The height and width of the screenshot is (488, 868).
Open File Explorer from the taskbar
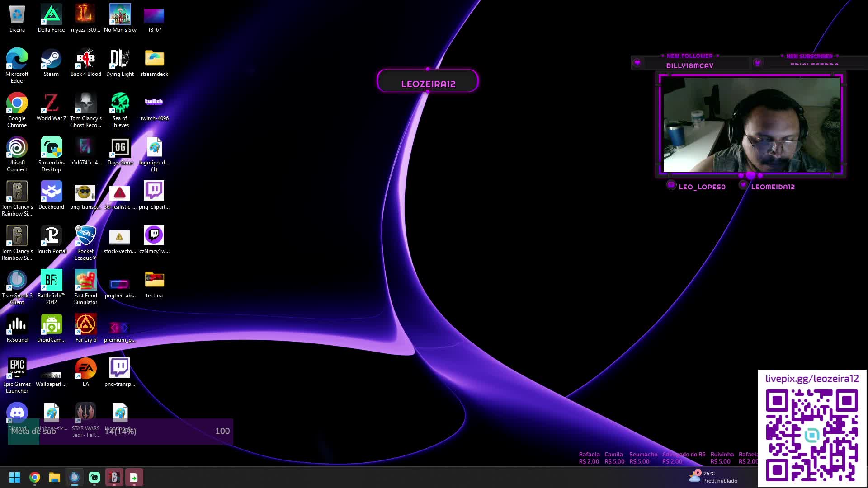tap(55, 477)
